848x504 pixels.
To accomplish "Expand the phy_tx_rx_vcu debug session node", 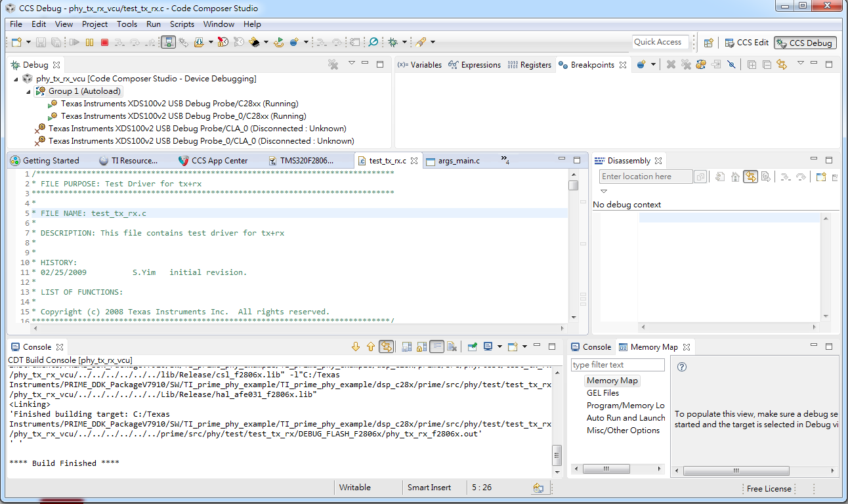I will pos(16,77).
